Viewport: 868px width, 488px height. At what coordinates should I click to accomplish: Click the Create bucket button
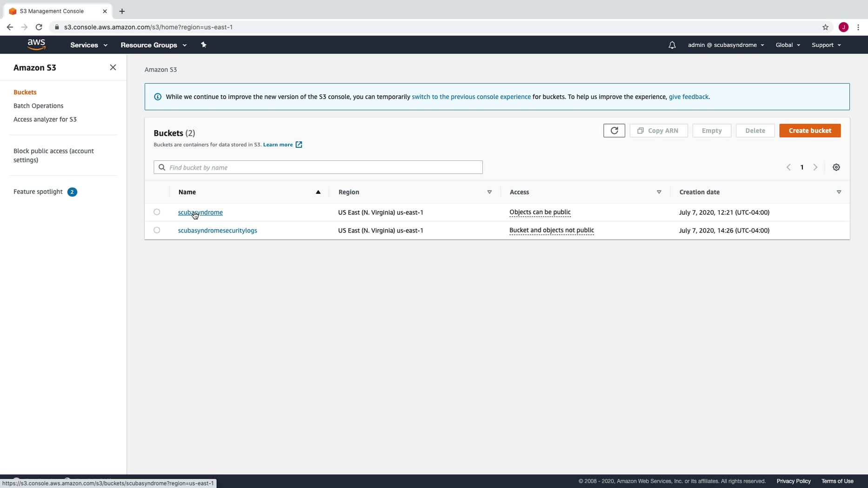[x=810, y=131]
